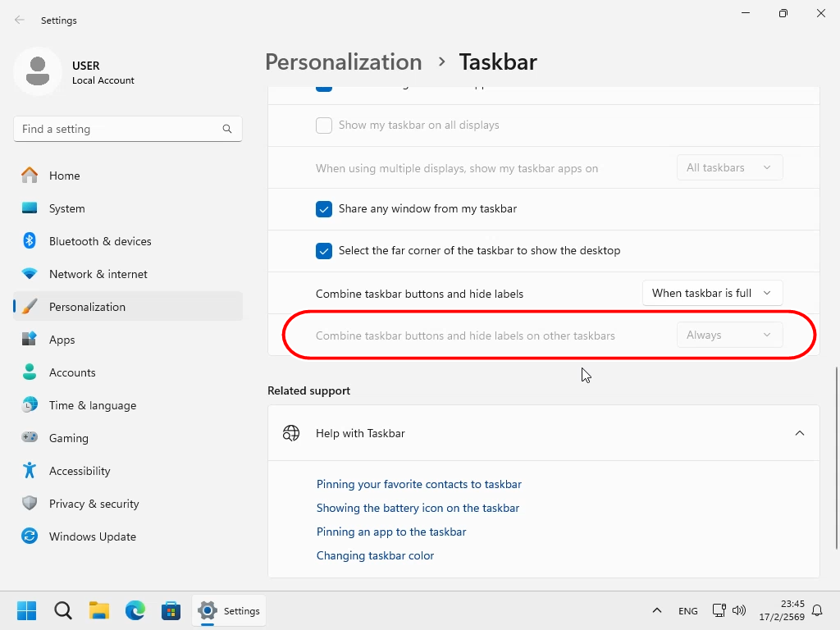Launch Microsoft Edge from the taskbar
The width and height of the screenshot is (840, 630).
pos(135,610)
